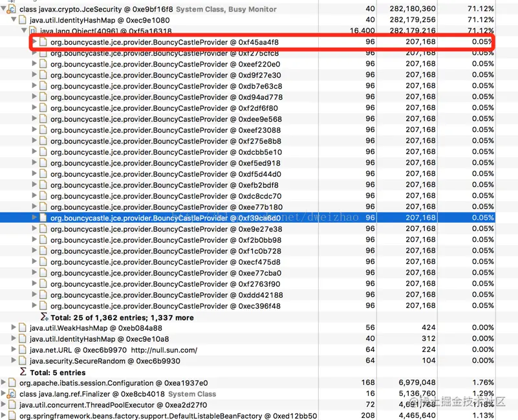Collapse the javax.crypto.JceSecurity class node
Image resolution: width=518 pixels, height=420 pixels.
pyautogui.click(x=3, y=8)
